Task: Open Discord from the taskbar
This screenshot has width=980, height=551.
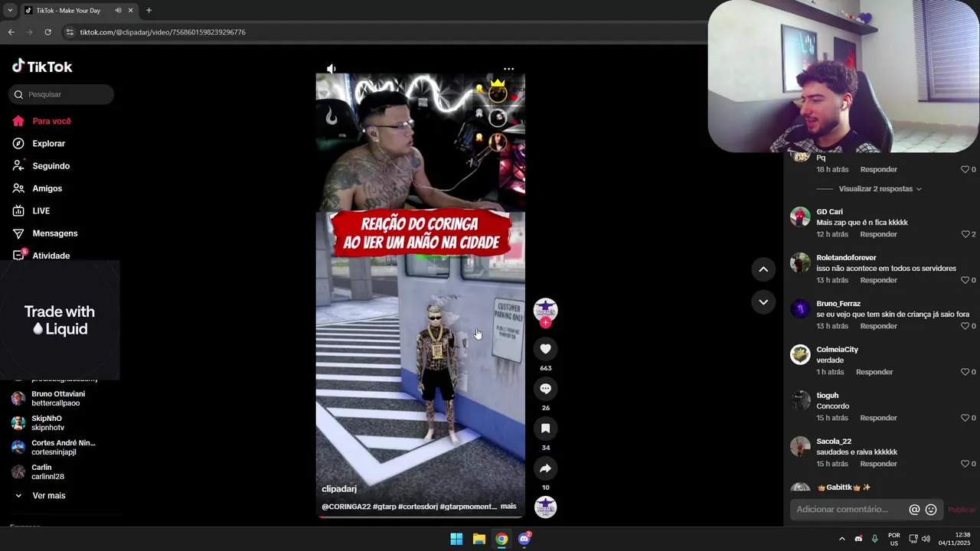Action: pos(524,539)
